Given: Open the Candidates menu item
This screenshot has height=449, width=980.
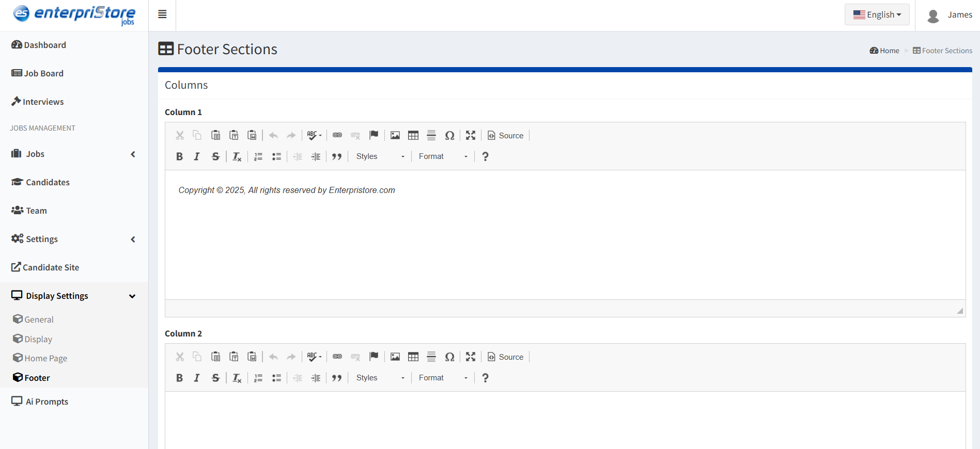Looking at the screenshot, I should [x=48, y=182].
